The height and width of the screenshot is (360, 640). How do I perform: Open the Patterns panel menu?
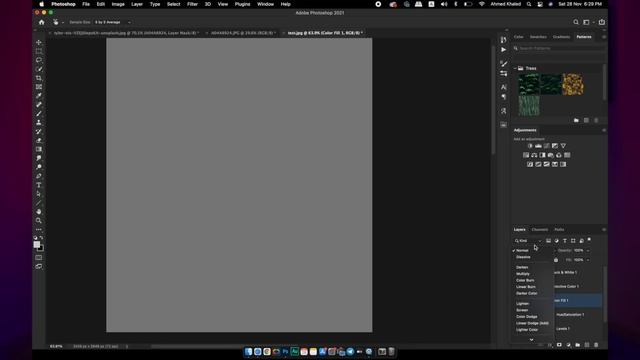[604, 37]
